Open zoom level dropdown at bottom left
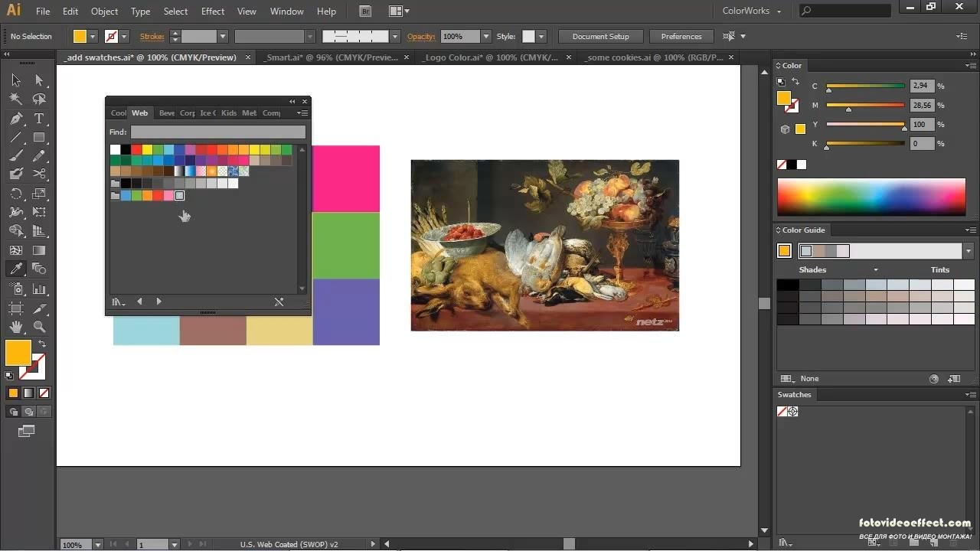The height and width of the screenshot is (551, 980). pyautogui.click(x=98, y=544)
